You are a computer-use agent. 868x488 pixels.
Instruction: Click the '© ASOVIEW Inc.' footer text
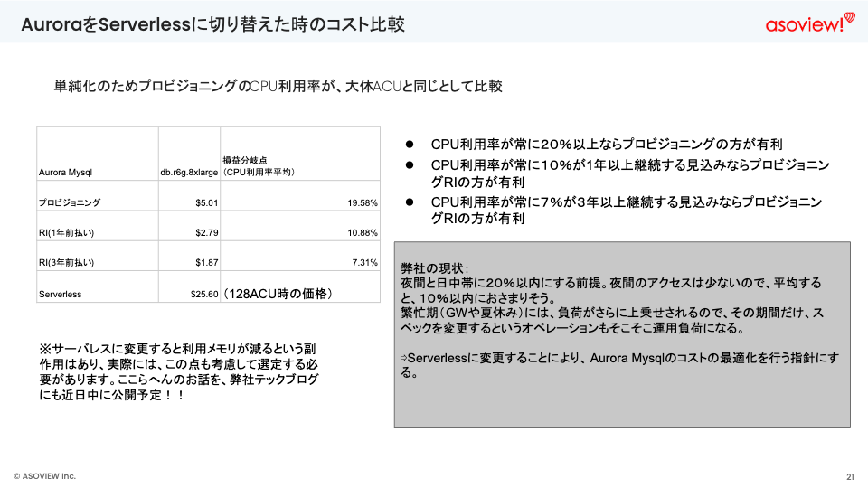pos(45,476)
